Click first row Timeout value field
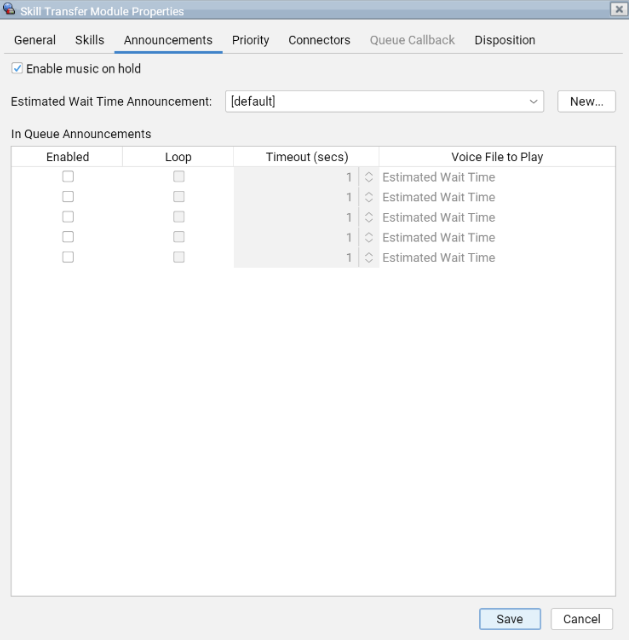 296,177
